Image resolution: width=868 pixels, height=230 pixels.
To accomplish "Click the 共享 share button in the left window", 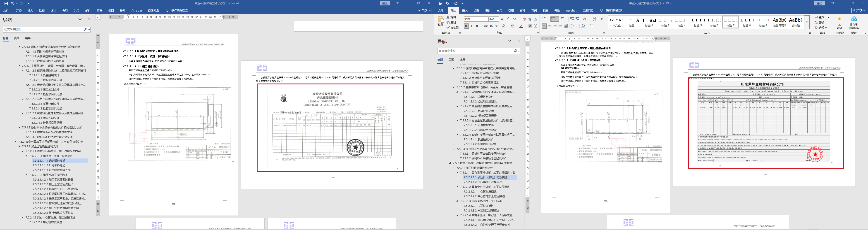I will (424, 11).
